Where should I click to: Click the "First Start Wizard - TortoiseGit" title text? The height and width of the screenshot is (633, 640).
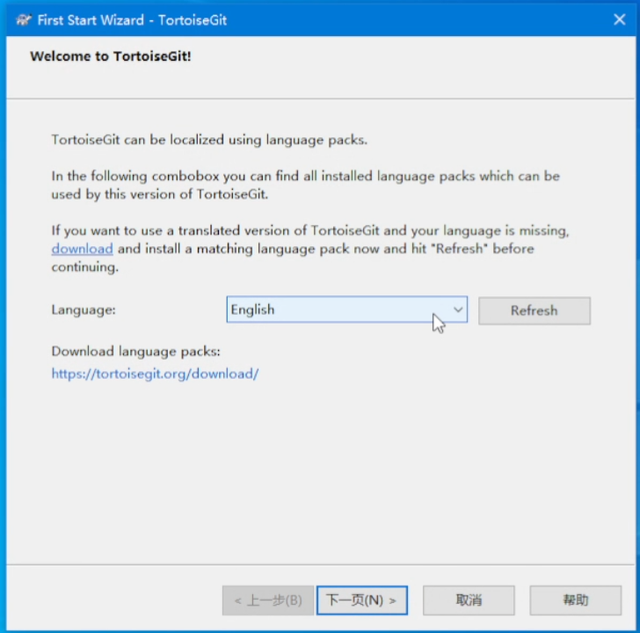coord(132,20)
